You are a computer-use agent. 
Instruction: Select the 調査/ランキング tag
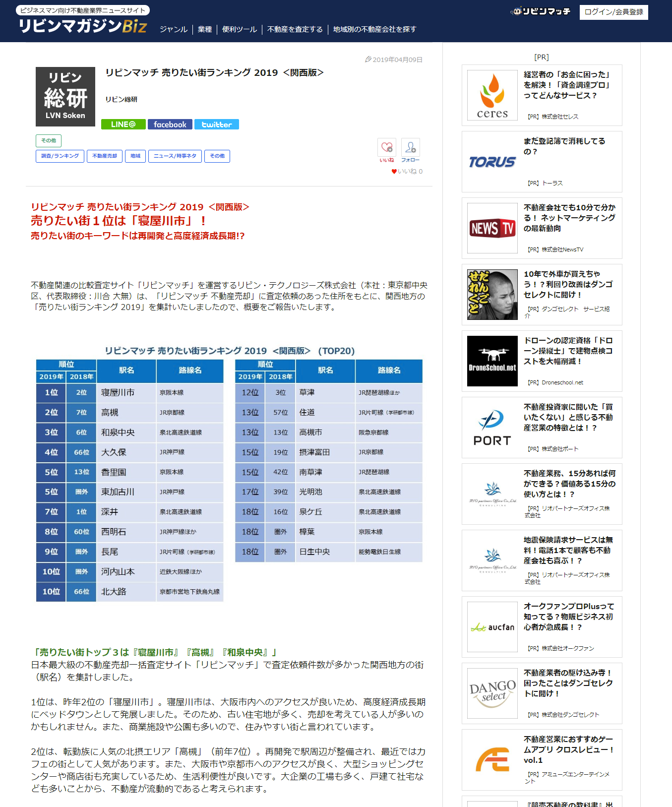[x=60, y=156]
